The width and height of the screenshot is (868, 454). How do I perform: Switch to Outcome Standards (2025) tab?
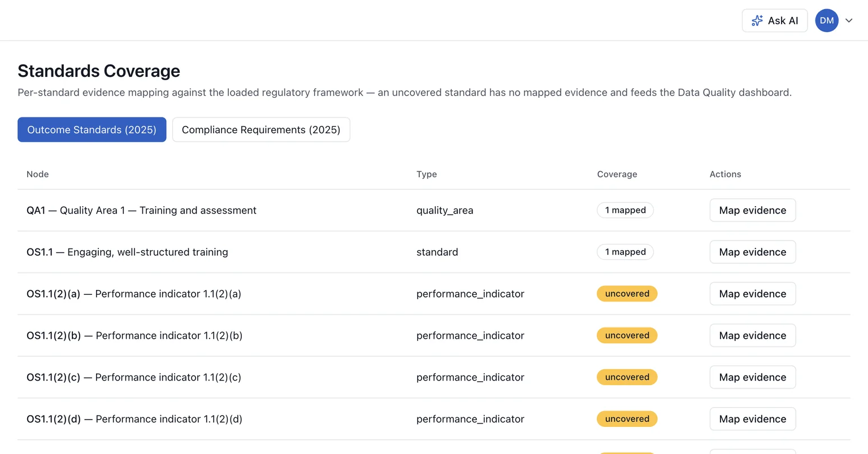pos(92,130)
